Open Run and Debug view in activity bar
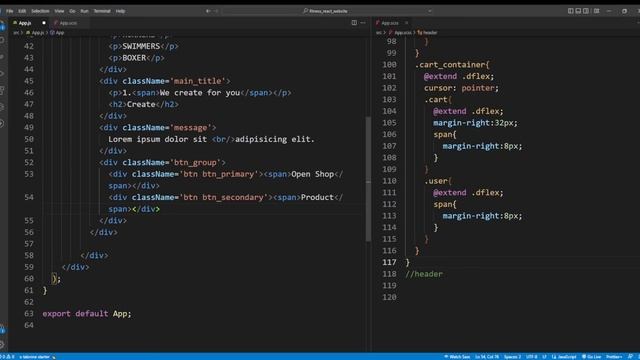The height and width of the screenshot is (360, 640). pyautogui.click(x=3, y=74)
